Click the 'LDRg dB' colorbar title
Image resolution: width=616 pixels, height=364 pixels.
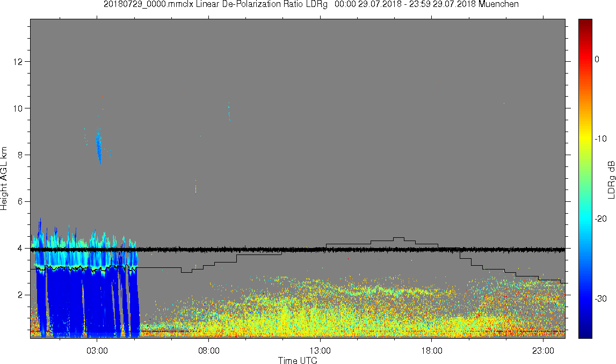(x=611, y=179)
